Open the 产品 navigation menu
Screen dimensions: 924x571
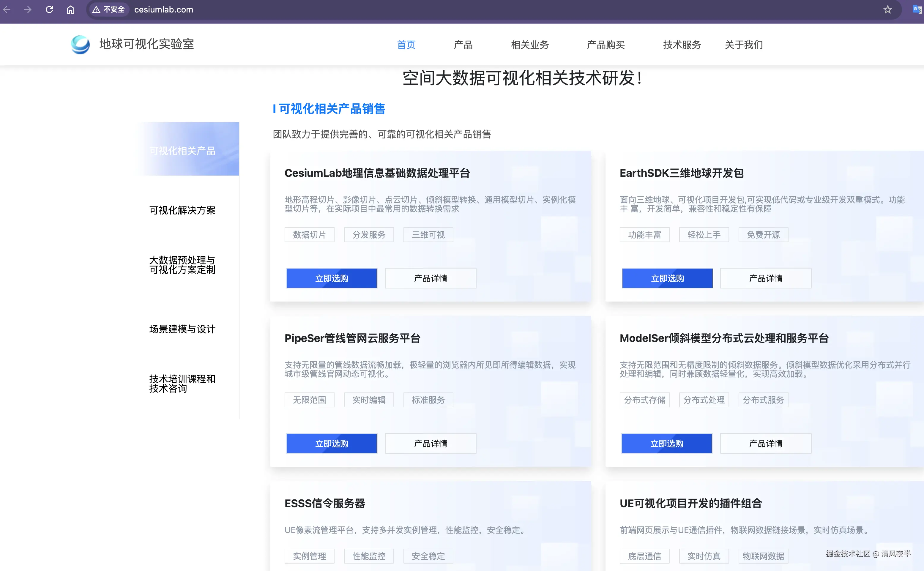[x=463, y=45]
